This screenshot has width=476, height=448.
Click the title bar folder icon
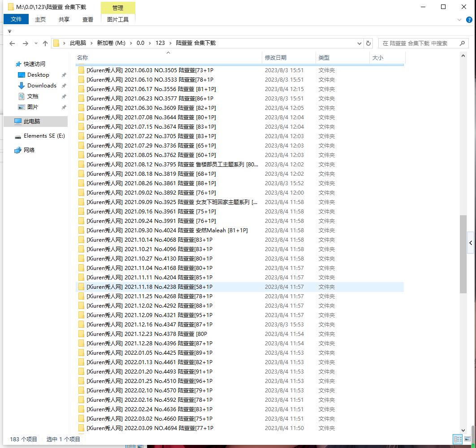11,7
